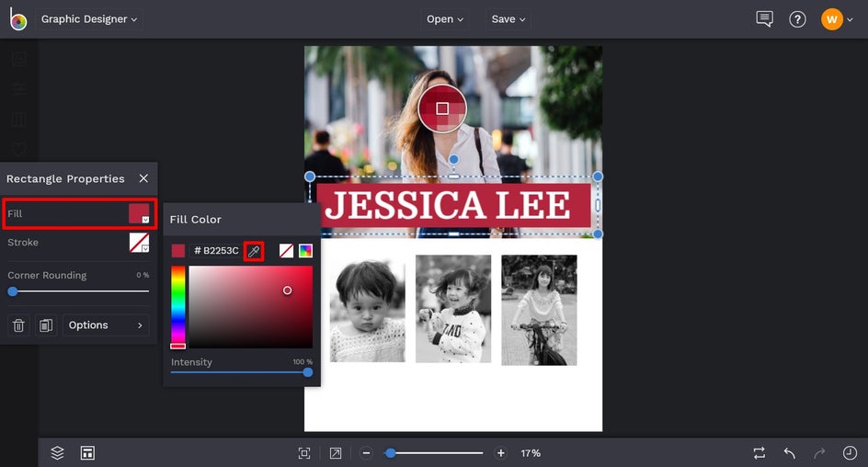Click the fit-to-screen icon

pos(304,453)
